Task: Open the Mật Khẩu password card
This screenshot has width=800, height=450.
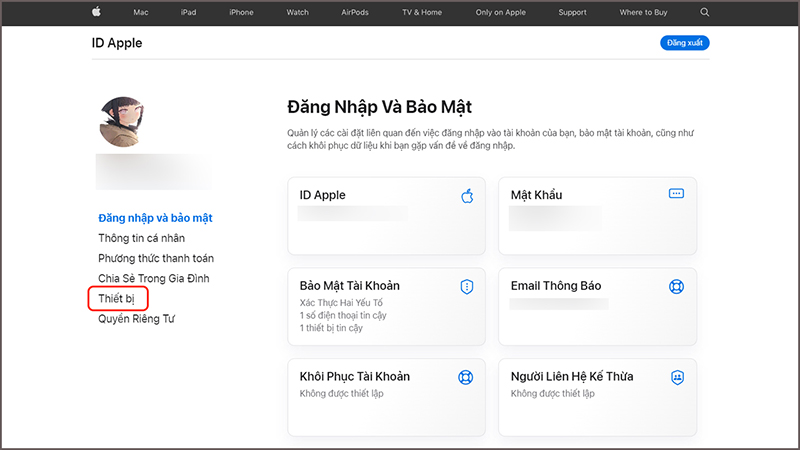Action: [597, 216]
